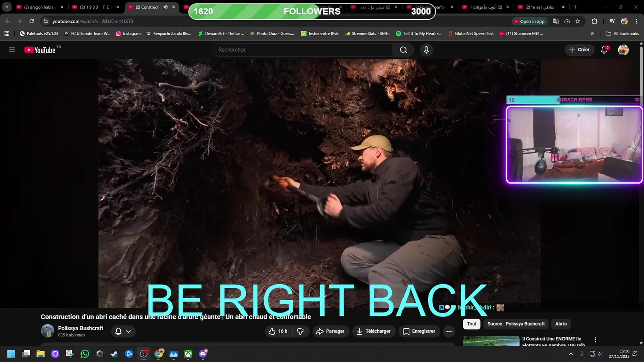Open media controls icon in Chrome toolbar
Image resolution: width=644 pixels, height=362 pixels.
612,21
